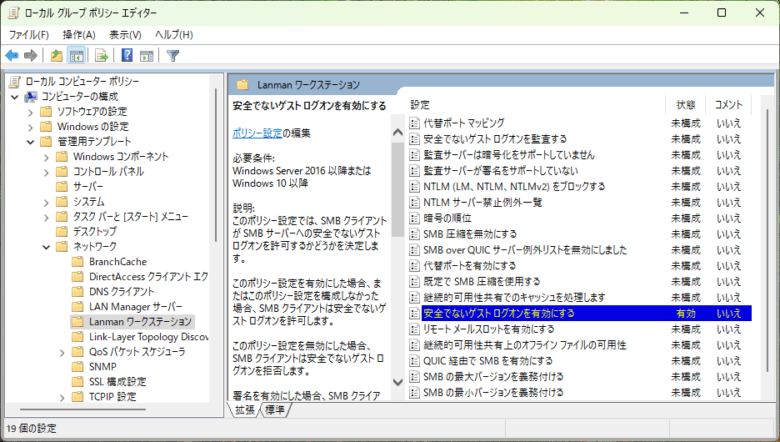Click the description pane scroll up arrow
Image resolution: width=780 pixels, height=442 pixels.
[397, 132]
